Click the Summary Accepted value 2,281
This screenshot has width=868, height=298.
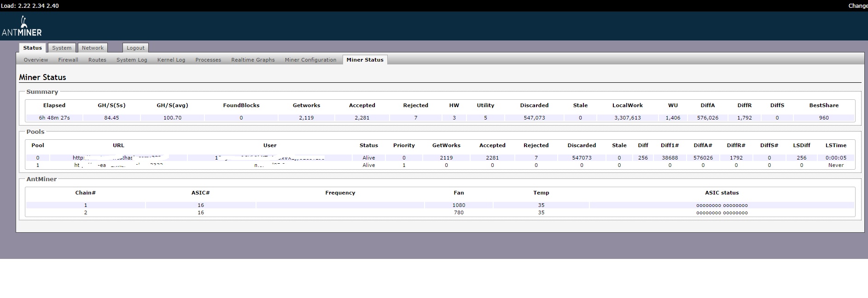tap(362, 118)
